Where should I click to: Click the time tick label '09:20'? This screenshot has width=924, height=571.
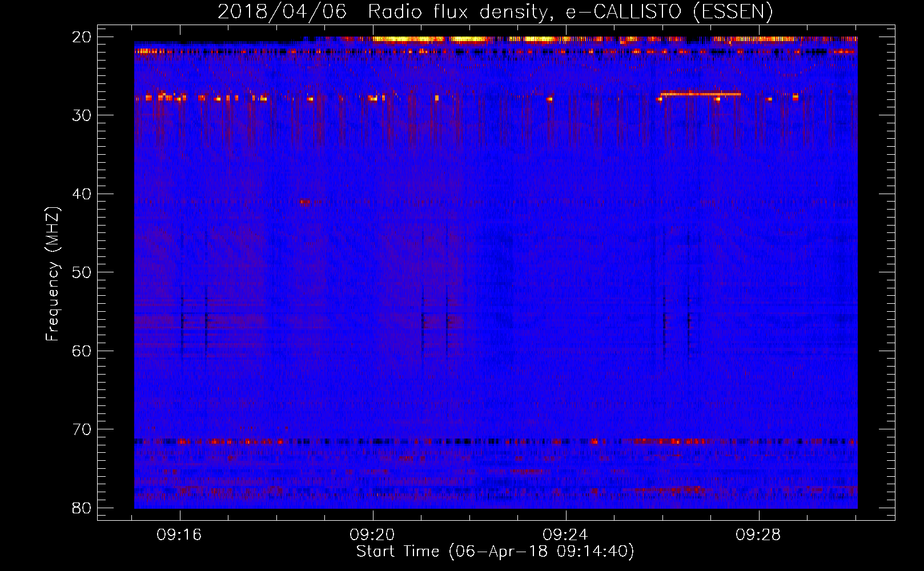[x=372, y=535]
